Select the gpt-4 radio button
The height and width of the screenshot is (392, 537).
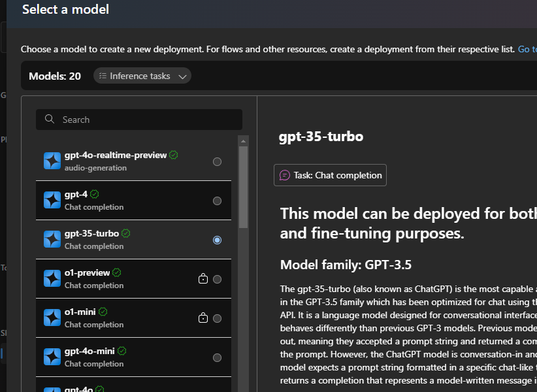(x=217, y=201)
